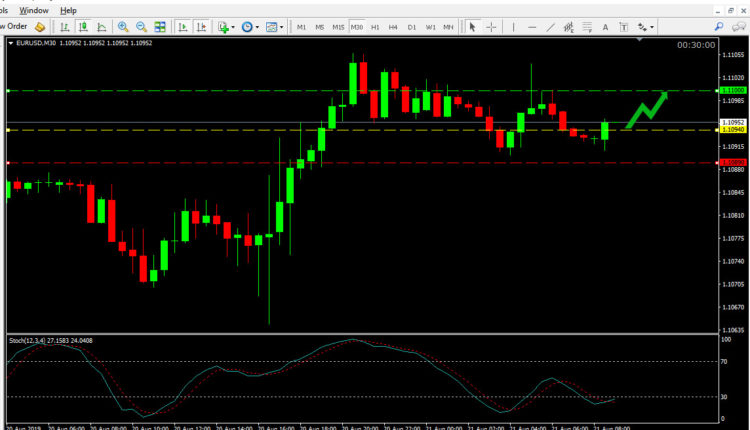Open the chat bubbles icon
This screenshot has width=750, height=430.
[739, 27]
